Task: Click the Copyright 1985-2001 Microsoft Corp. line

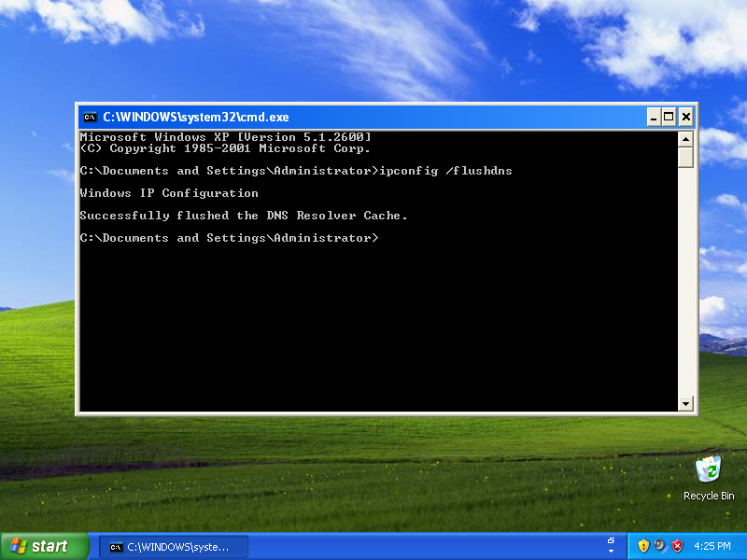Action: (225, 148)
